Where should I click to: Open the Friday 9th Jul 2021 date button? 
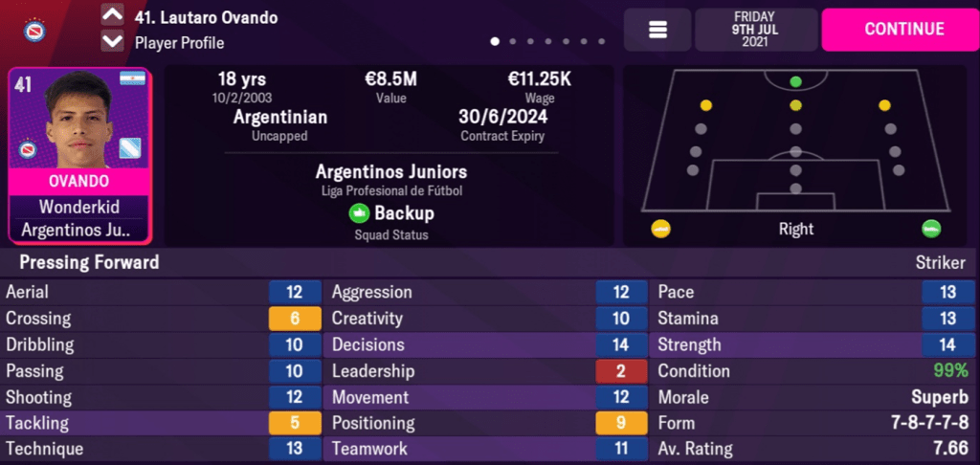(x=756, y=30)
